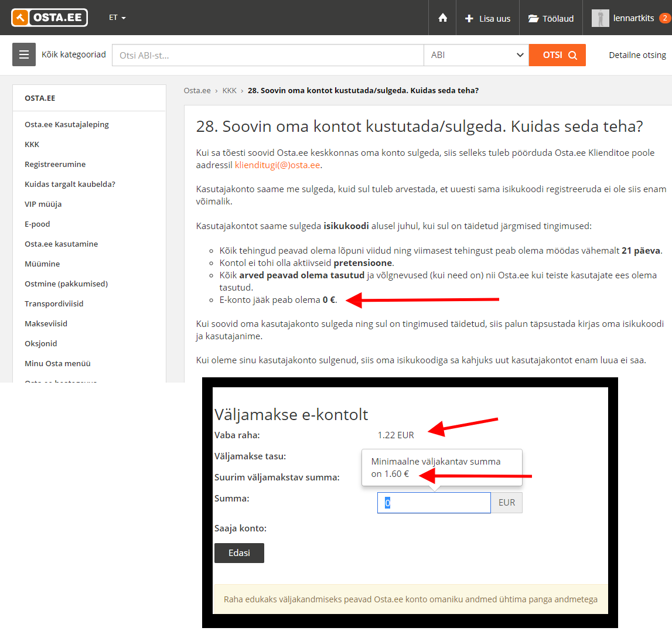Open E-pood sidebar item
The width and height of the screenshot is (672, 631).
pos(37,224)
